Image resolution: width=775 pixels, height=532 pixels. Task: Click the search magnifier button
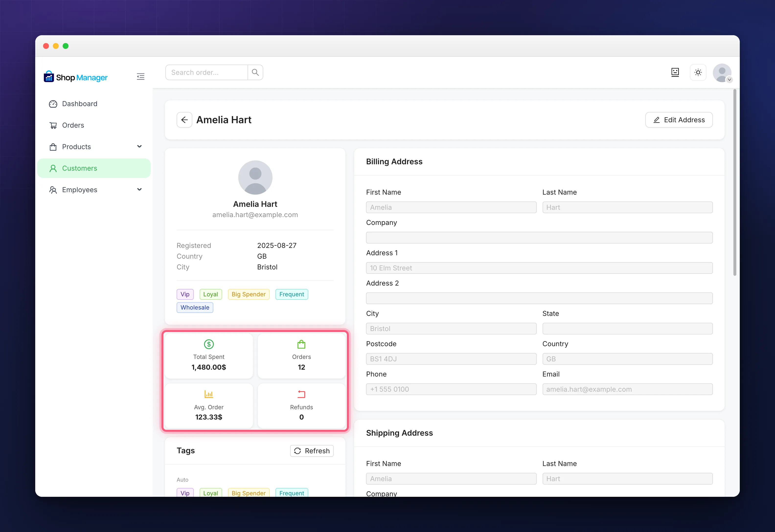click(x=255, y=72)
